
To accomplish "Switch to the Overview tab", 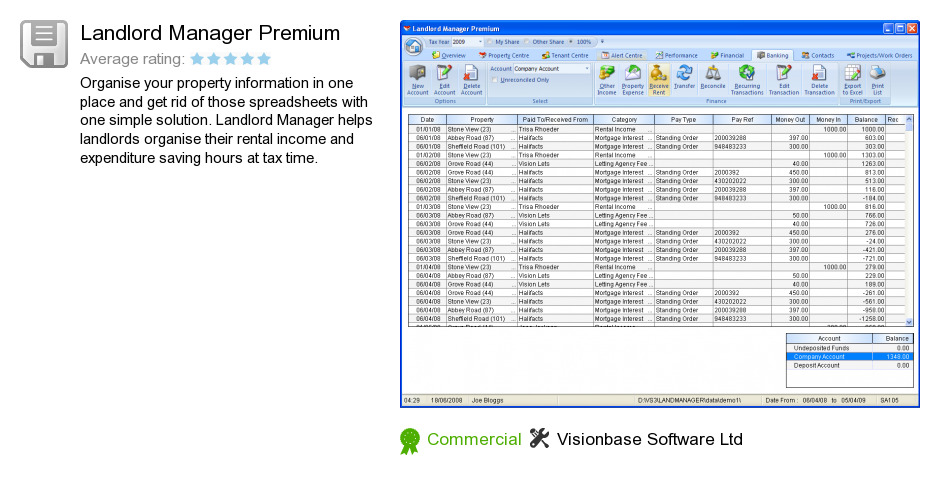I will [x=448, y=55].
